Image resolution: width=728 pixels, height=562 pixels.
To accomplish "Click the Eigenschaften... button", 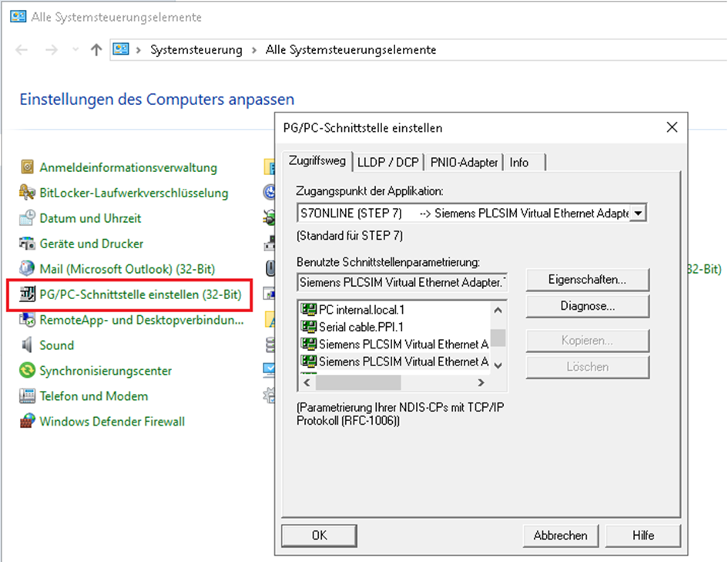I will pyautogui.click(x=587, y=280).
